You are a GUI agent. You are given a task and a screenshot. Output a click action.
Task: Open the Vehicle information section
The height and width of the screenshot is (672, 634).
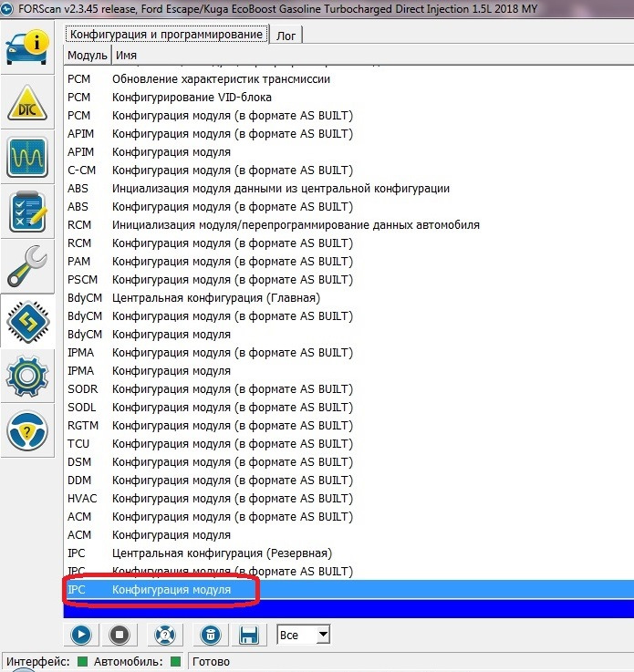[x=27, y=47]
